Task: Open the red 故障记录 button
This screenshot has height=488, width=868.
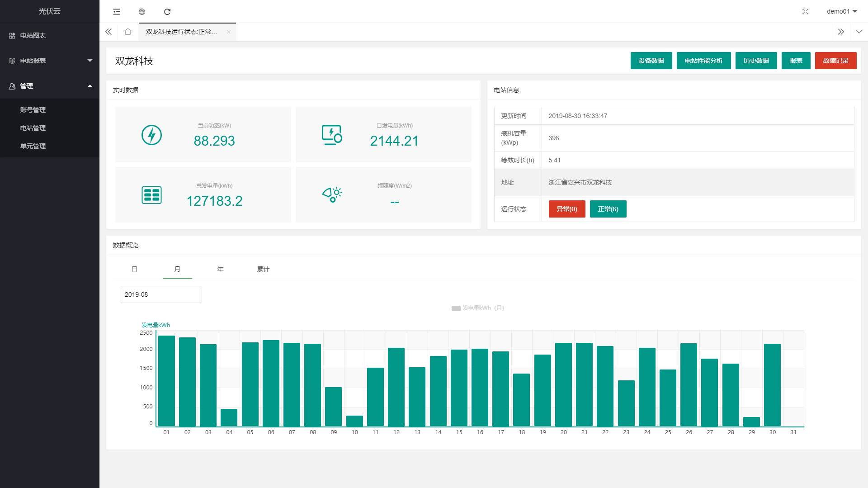Action: click(x=835, y=61)
